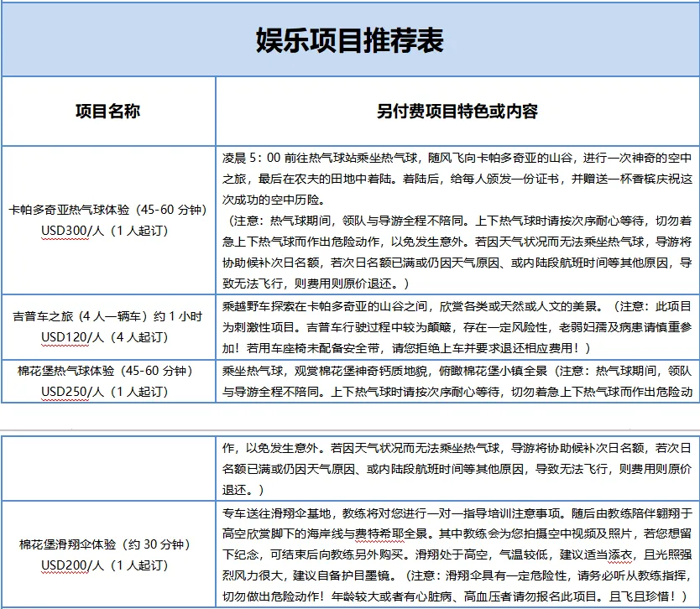
Task: Select the 卡帕多奇亚热气球体验（45-60分钟）cell text
Action: (x=107, y=210)
